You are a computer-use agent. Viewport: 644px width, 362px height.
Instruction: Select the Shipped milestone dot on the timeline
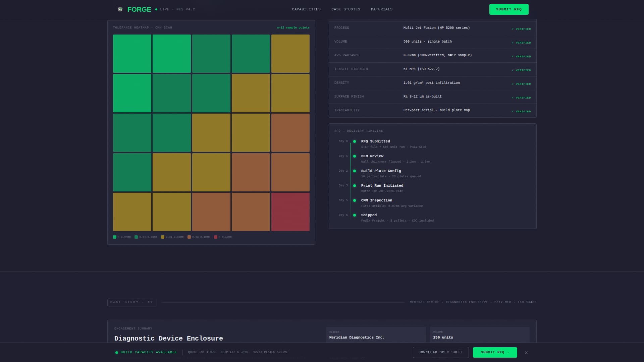355,215
